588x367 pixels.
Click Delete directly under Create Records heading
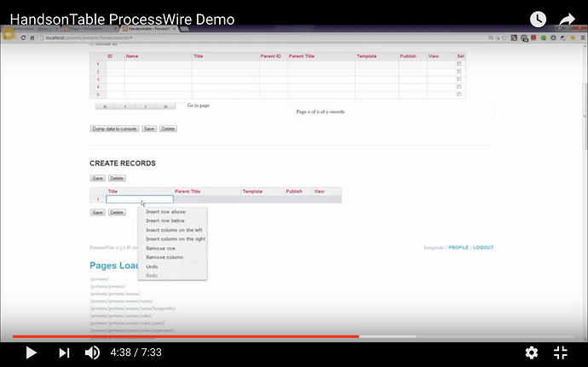click(117, 178)
